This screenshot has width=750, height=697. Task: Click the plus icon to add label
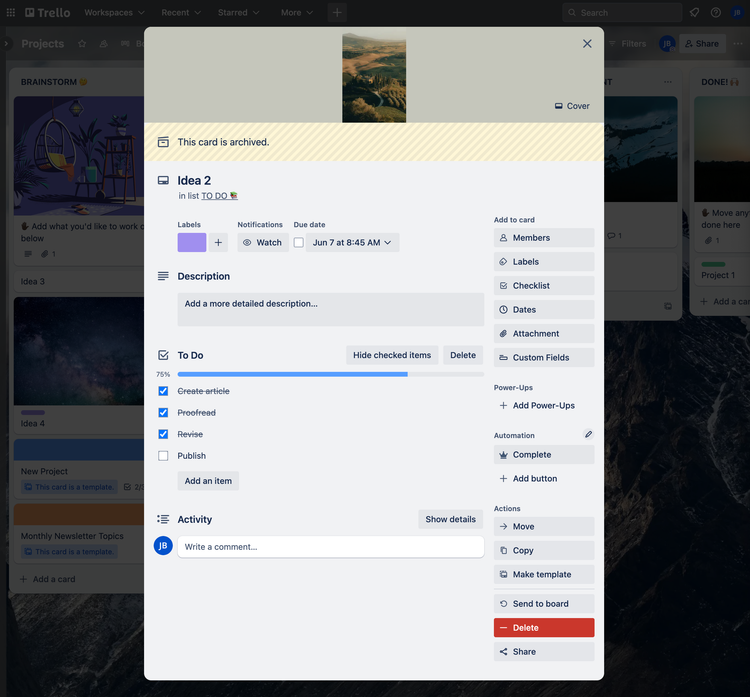tap(218, 242)
